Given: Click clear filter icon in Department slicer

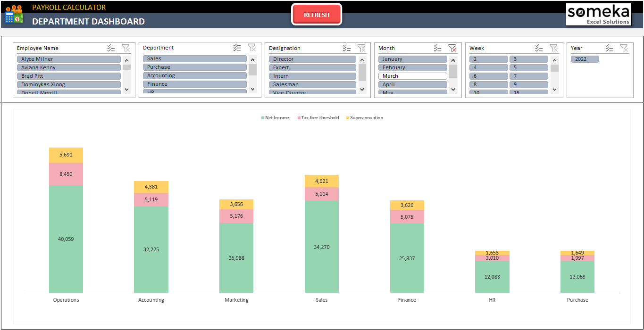Looking at the screenshot, I should [252, 48].
